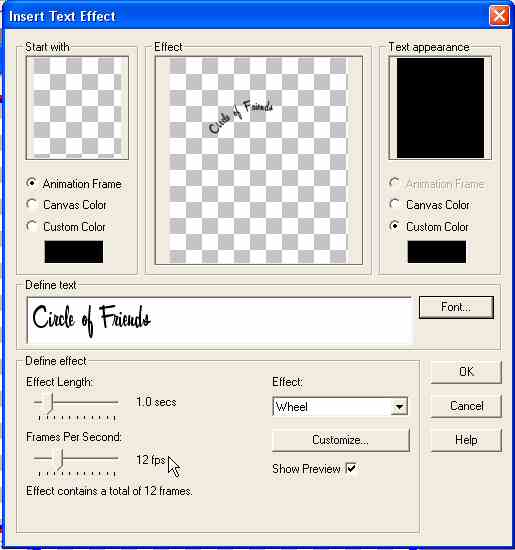This screenshot has width=515, height=550.
Task: Pick the Start with custom color swatch
Action: (74, 251)
